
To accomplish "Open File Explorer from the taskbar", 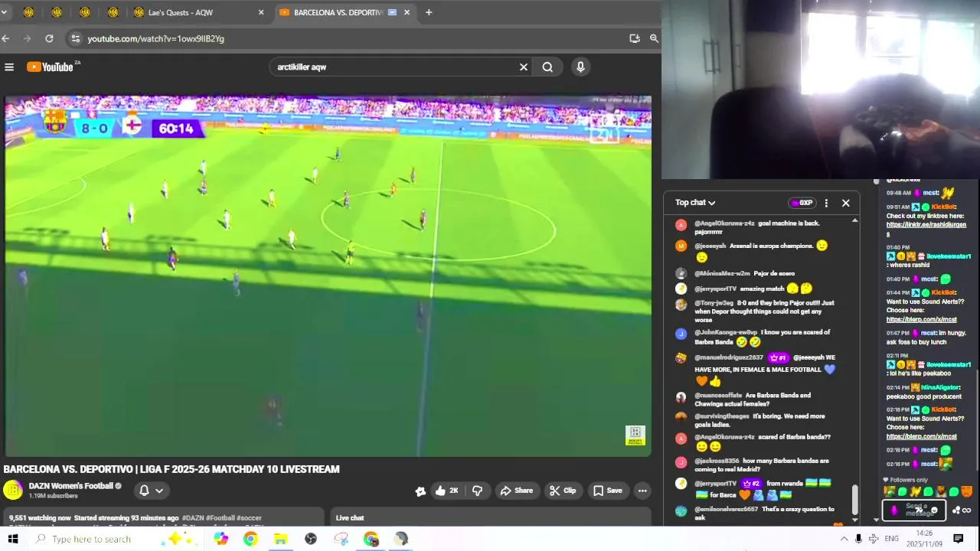I will tap(280, 539).
